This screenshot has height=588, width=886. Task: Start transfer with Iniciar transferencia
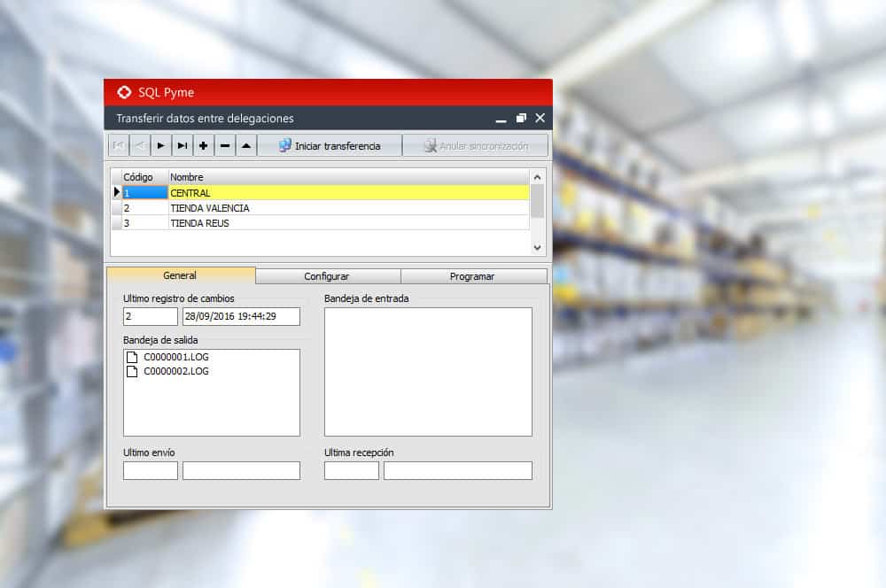(330, 146)
